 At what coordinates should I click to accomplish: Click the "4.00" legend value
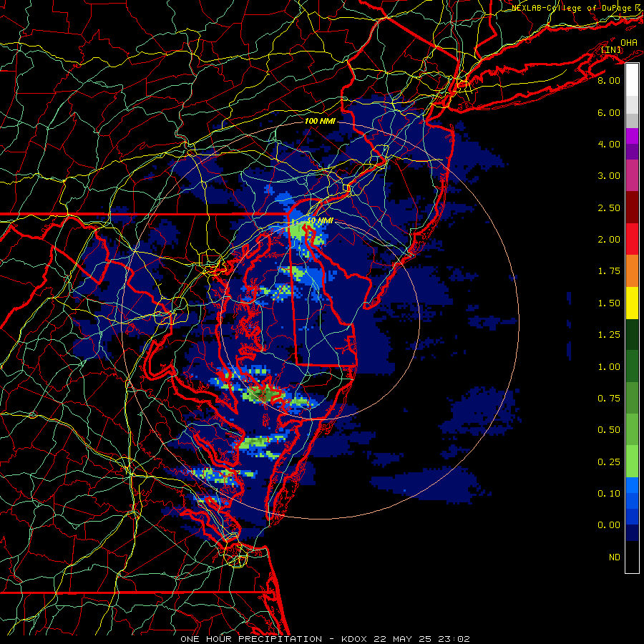609,144
